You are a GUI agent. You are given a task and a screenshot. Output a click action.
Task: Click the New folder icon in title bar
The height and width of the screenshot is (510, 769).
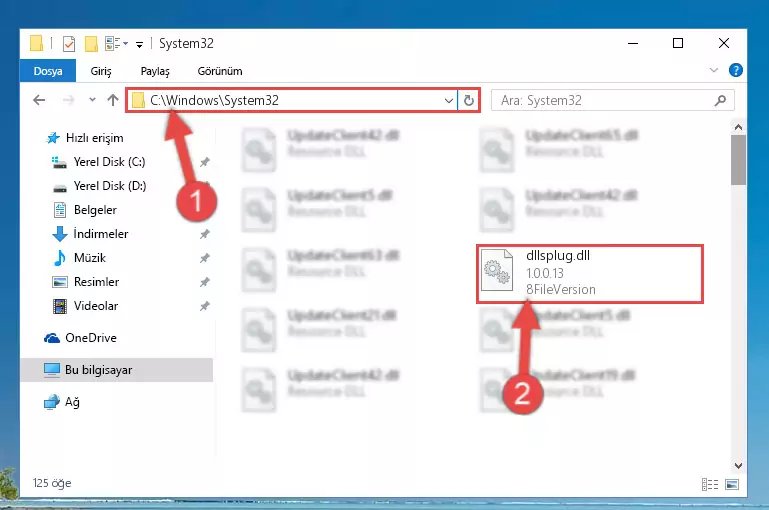(91, 44)
